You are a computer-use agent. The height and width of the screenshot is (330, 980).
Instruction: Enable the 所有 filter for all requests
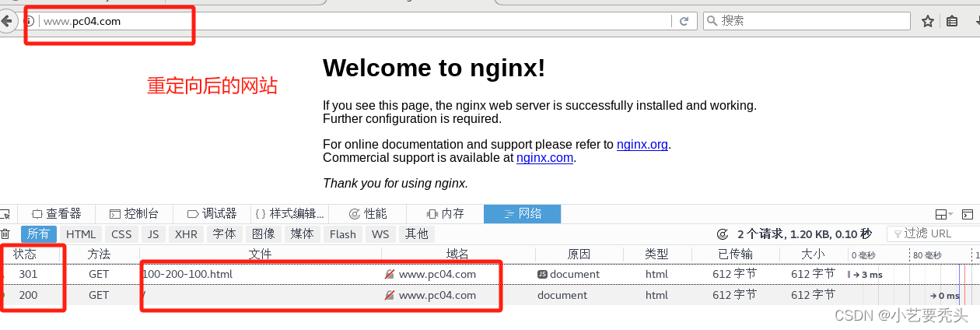click(x=38, y=233)
